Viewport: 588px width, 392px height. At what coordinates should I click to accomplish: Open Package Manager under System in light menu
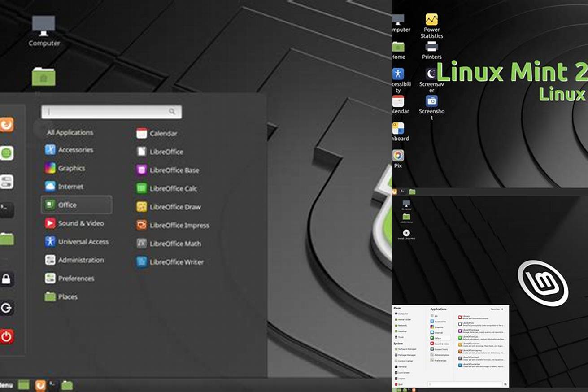(405, 355)
